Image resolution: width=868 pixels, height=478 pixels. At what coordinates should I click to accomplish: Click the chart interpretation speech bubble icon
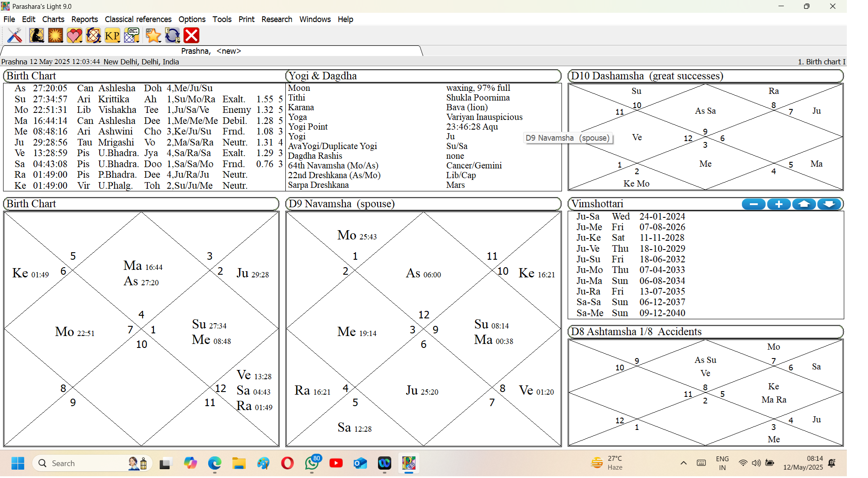(x=132, y=35)
